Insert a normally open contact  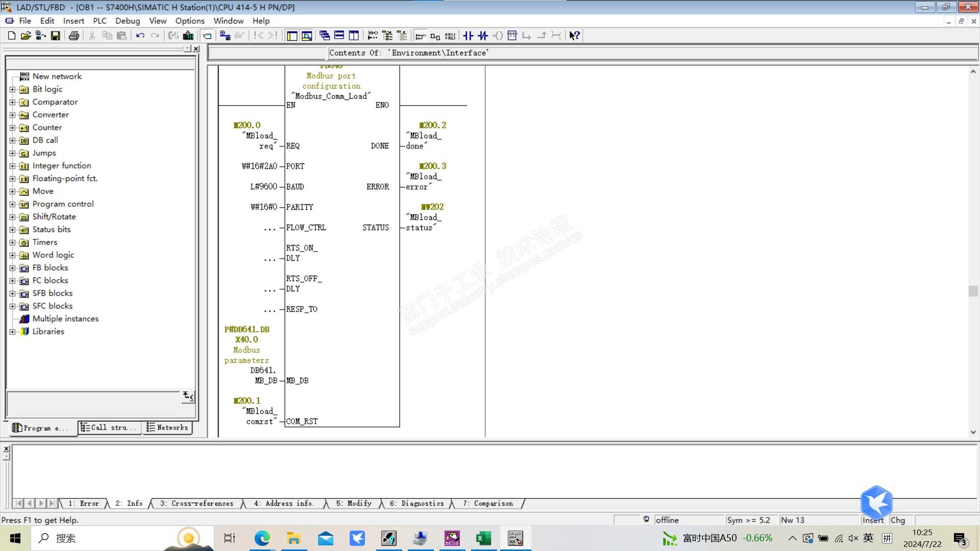coord(468,36)
